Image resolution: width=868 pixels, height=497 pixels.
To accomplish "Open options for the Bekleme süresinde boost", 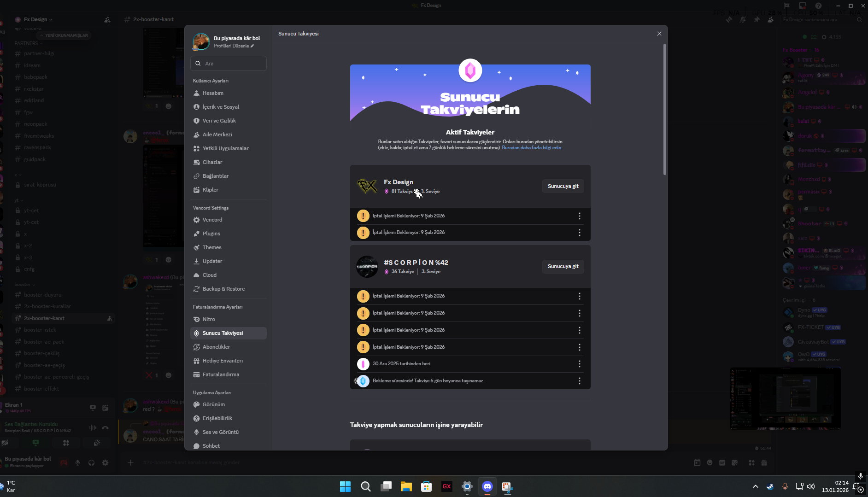I will tap(580, 381).
